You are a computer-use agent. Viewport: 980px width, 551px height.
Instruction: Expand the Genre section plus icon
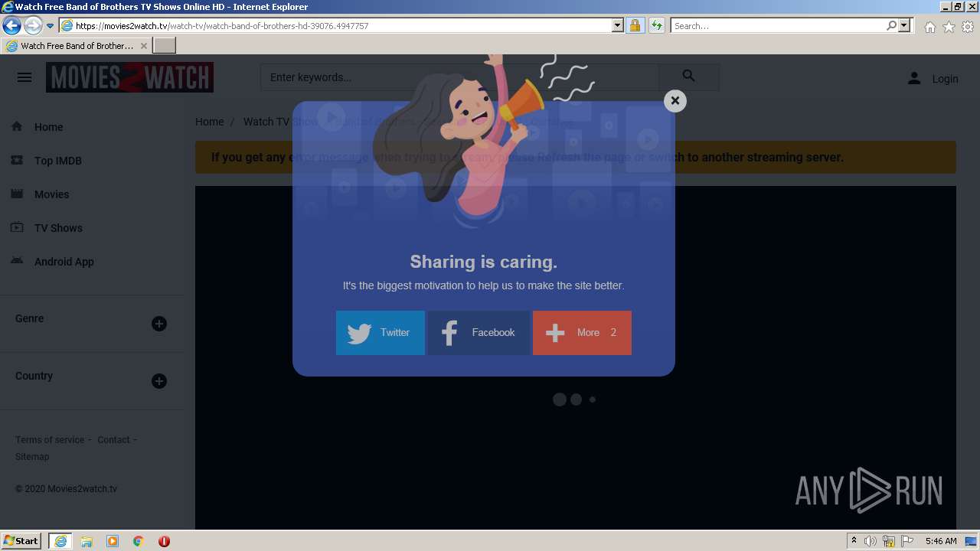[x=159, y=324]
